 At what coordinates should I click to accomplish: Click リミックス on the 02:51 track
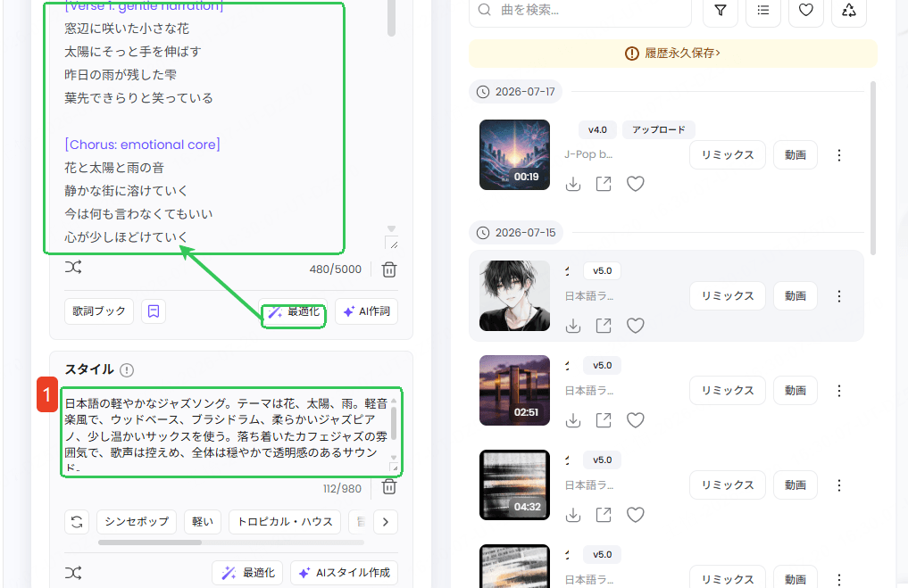[728, 391]
